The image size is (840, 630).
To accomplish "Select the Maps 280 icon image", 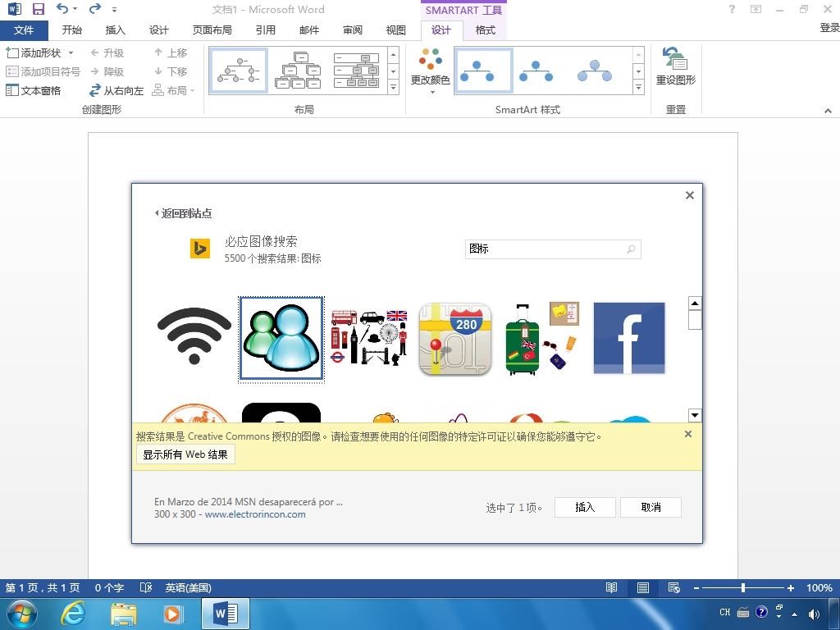I will [454, 339].
